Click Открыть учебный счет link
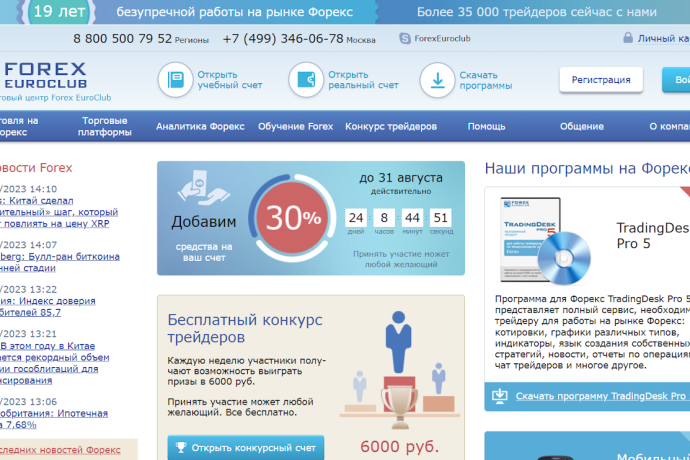 tap(230, 80)
